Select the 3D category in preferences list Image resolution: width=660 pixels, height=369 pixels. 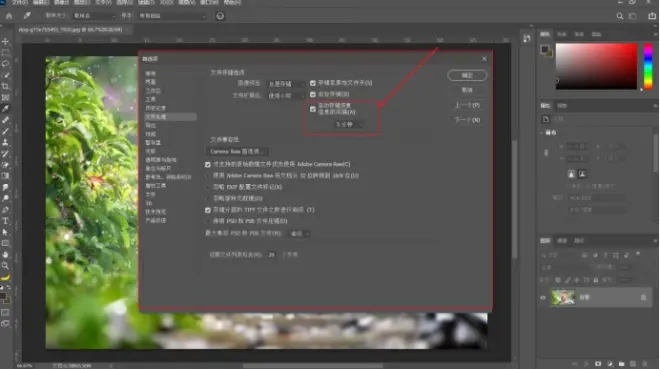pyautogui.click(x=149, y=203)
